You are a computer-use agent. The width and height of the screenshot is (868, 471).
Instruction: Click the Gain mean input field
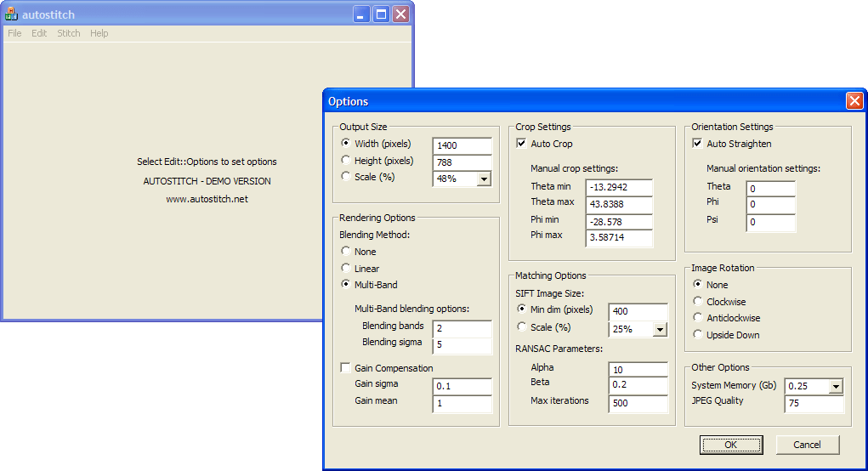point(462,404)
